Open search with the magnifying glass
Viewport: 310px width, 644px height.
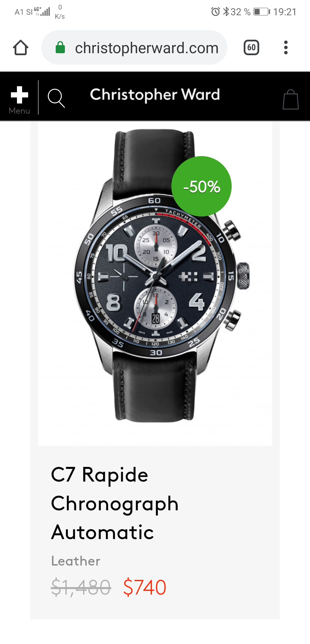click(56, 98)
